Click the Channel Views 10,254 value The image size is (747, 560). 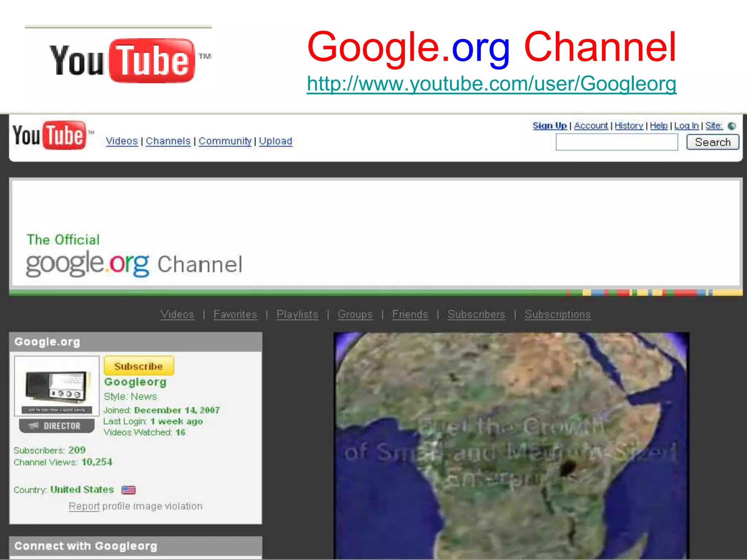(63, 462)
